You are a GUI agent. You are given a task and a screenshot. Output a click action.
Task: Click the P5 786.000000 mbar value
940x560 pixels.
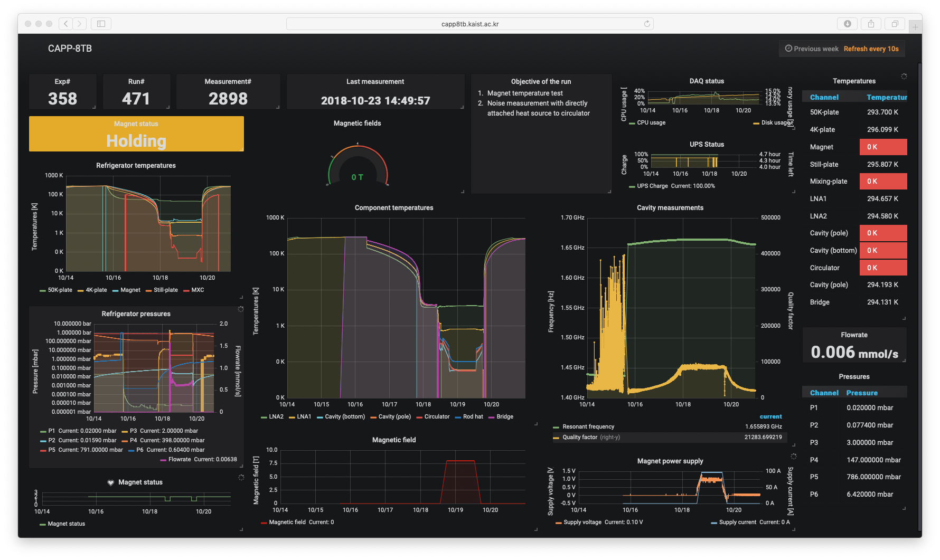tap(873, 477)
